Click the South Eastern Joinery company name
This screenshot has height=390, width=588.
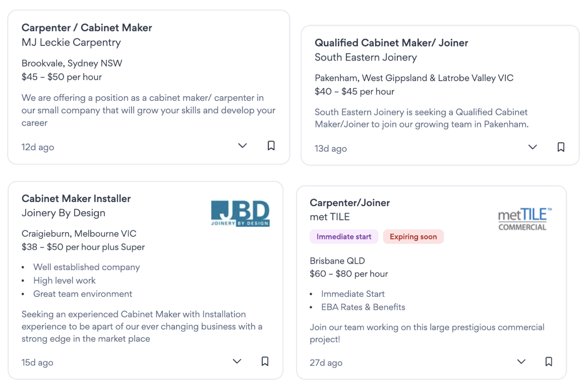tap(366, 57)
